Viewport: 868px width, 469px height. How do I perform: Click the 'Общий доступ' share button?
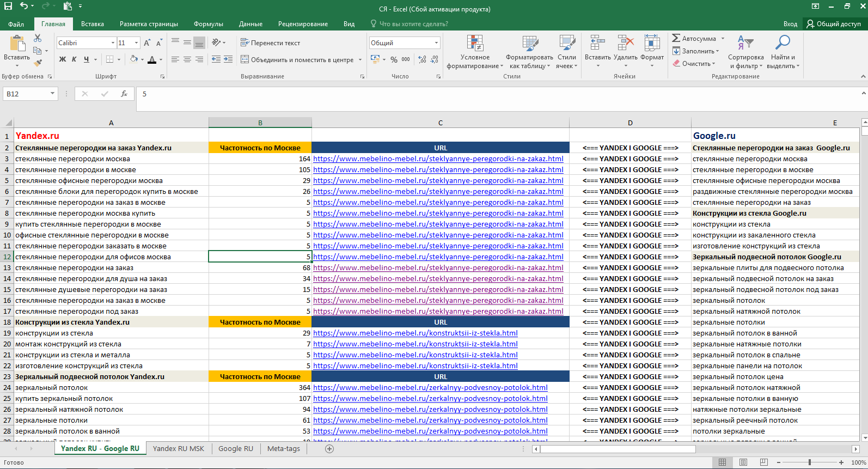[x=834, y=24]
